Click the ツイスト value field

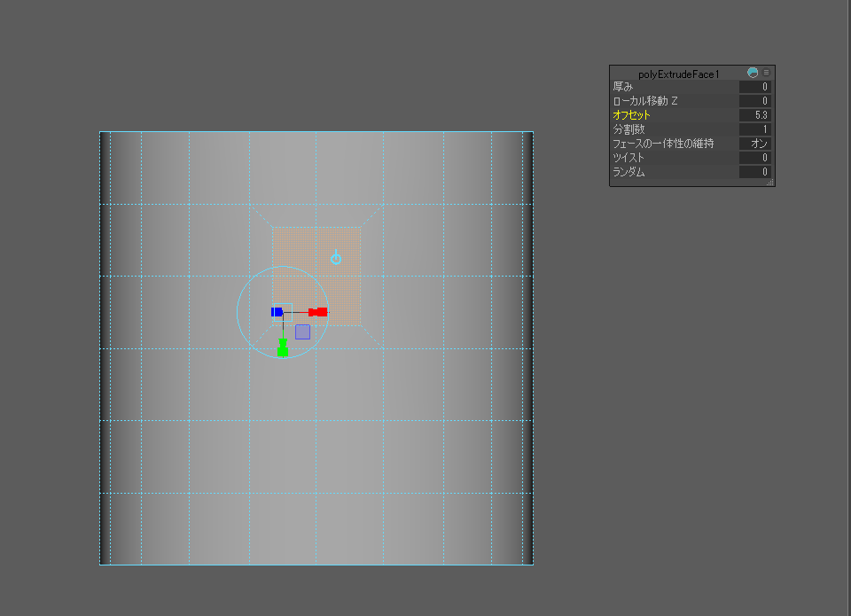(755, 158)
